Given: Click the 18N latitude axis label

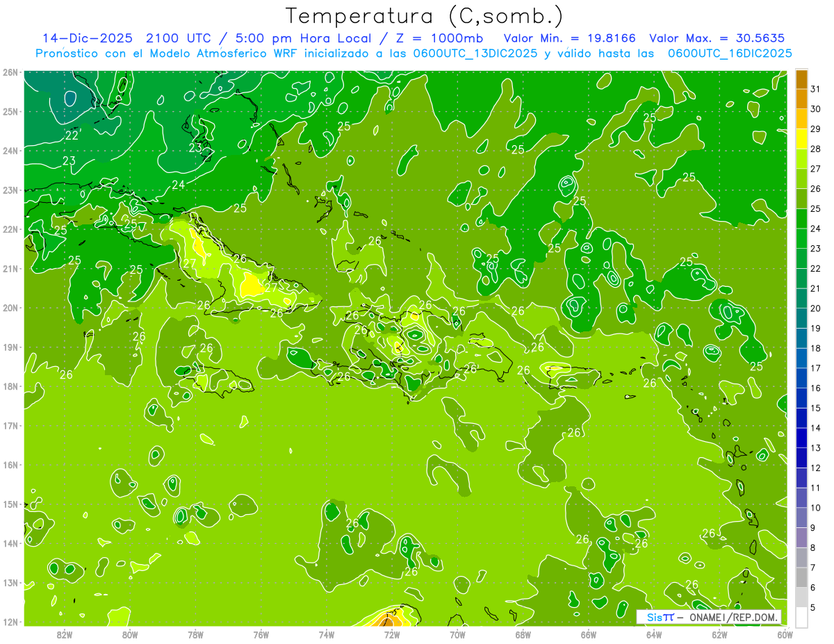Looking at the screenshot, I should (10, 386).
